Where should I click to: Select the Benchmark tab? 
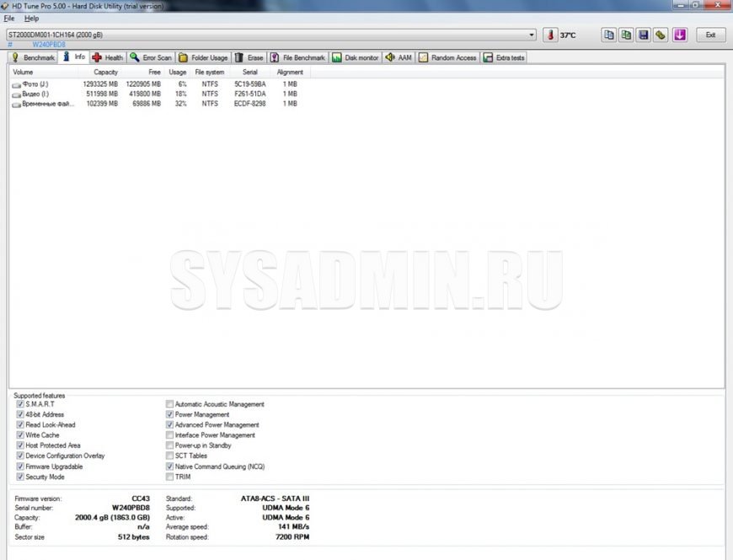(x=33, y=57)
